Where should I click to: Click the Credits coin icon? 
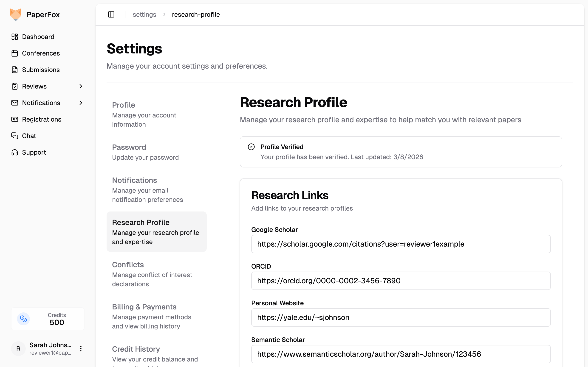[23, 319]
